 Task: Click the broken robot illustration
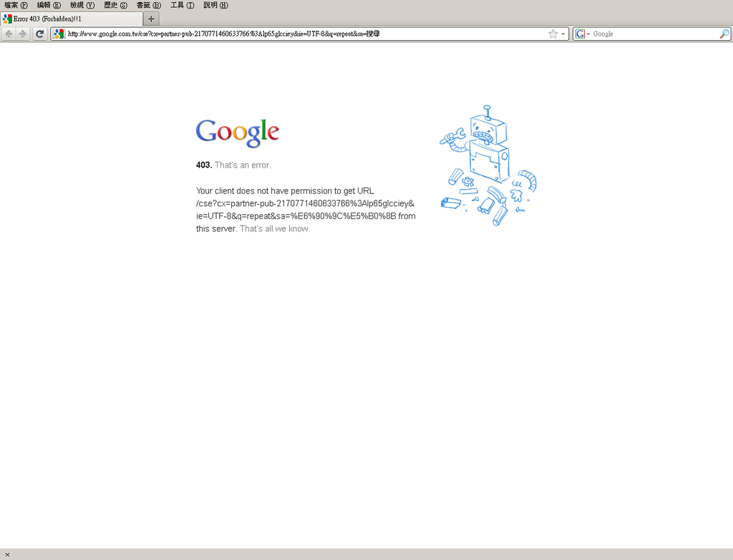[488, 165]
